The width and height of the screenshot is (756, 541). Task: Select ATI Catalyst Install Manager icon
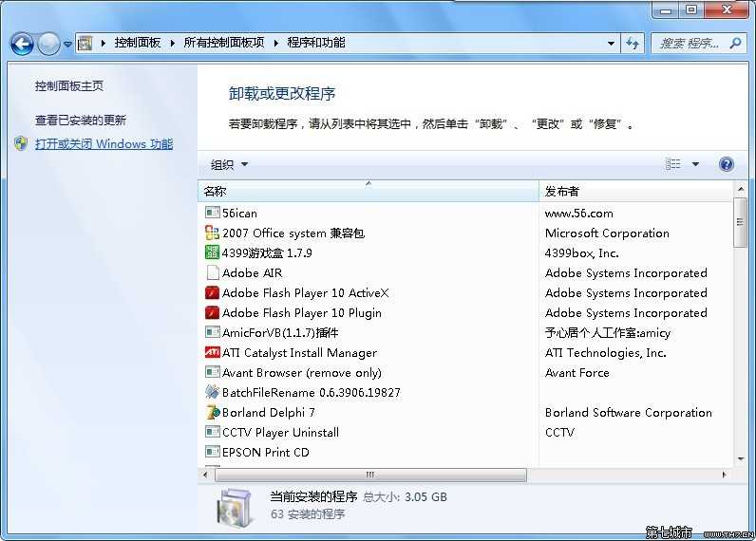click(212, 352)
